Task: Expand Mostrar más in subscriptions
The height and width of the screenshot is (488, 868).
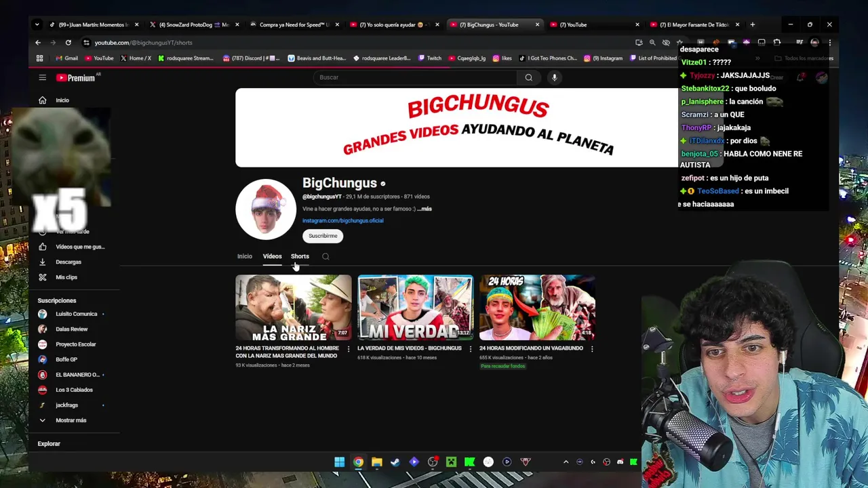Action: tap(71, 420)
